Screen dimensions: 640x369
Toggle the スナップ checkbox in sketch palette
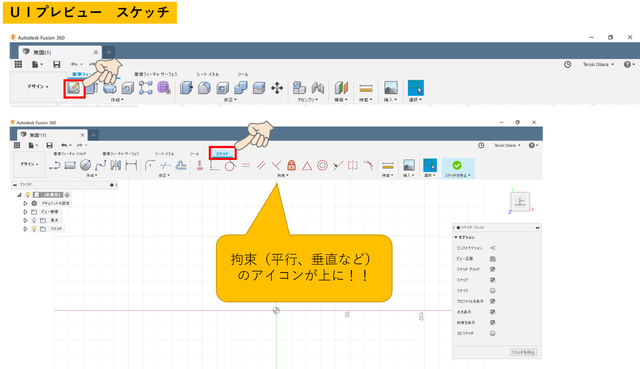click(x=493, y=280)
